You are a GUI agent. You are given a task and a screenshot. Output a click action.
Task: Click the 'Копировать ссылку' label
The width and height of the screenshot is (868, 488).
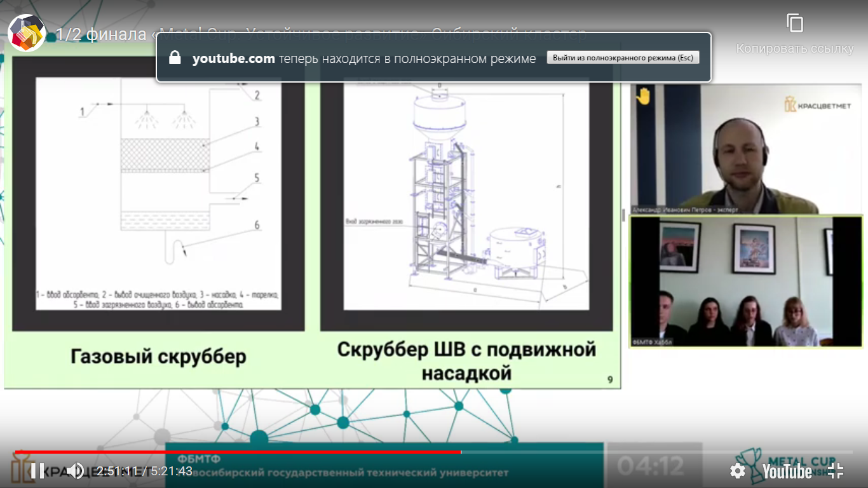click(x=795, y=48)
